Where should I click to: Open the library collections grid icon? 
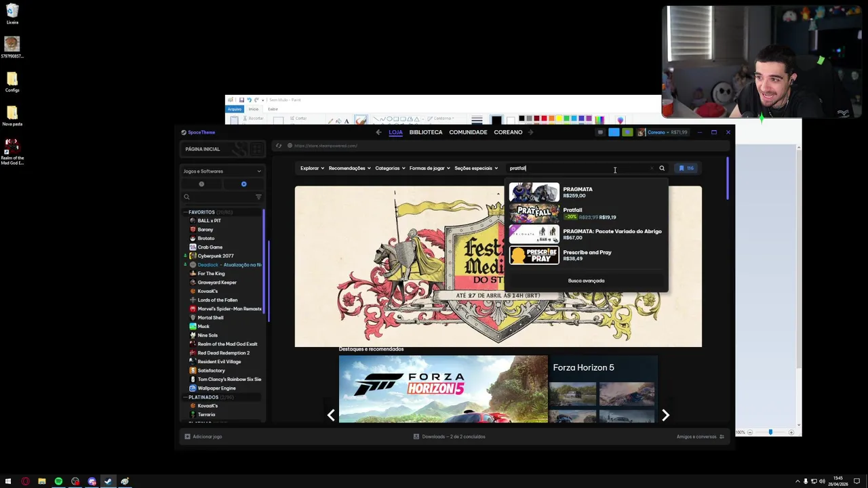click(257, 149)
